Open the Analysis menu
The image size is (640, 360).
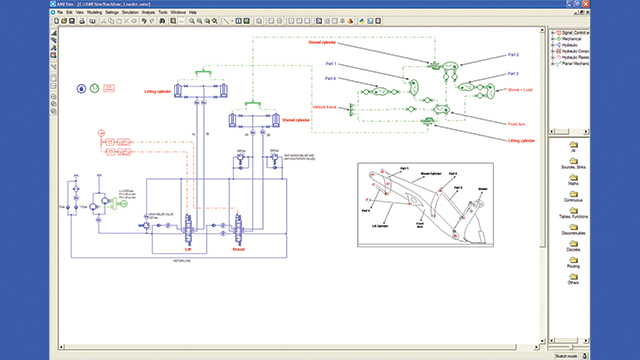coord(148,13)
